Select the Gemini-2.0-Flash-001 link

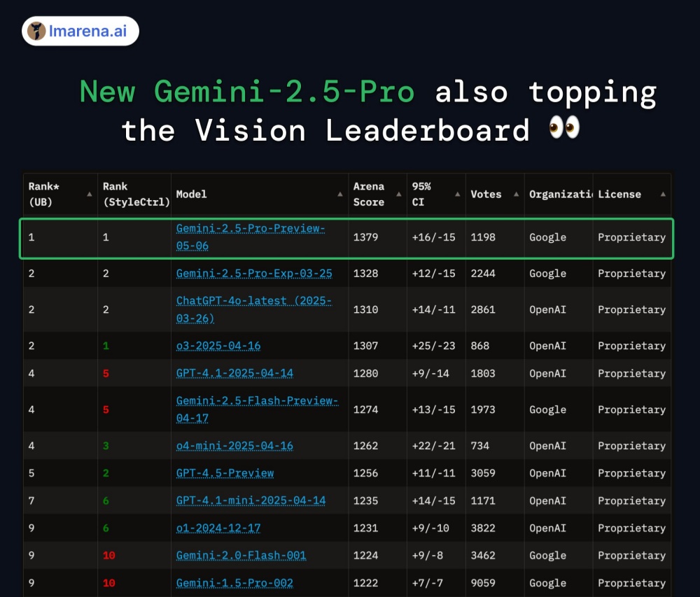coord(241,556)
